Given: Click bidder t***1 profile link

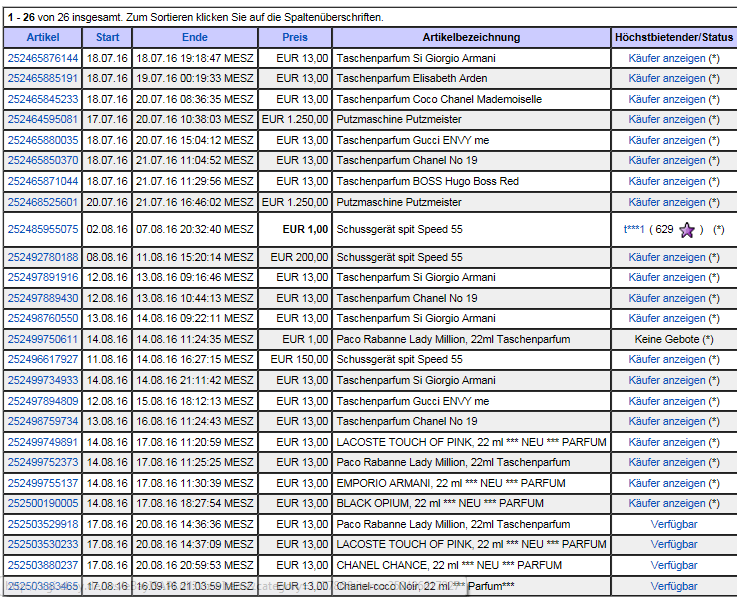Looking at the screenshot, I should 634,229.
